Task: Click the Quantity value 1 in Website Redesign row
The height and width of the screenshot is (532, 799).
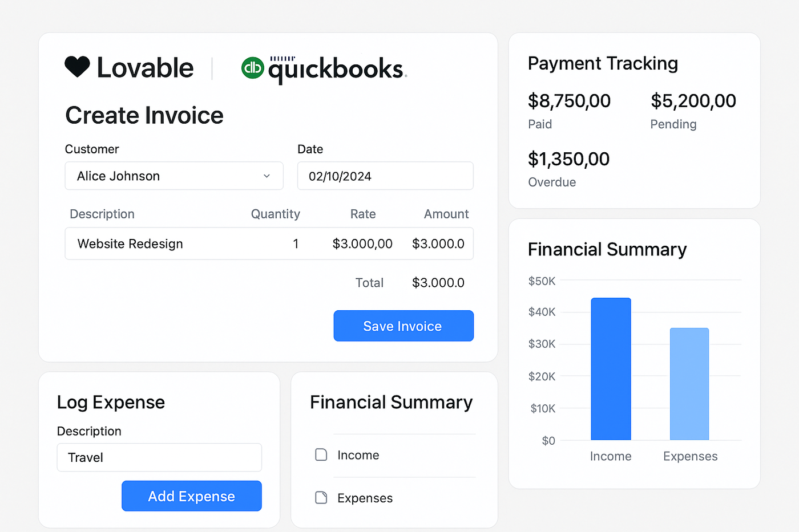Action: point(296,244)
